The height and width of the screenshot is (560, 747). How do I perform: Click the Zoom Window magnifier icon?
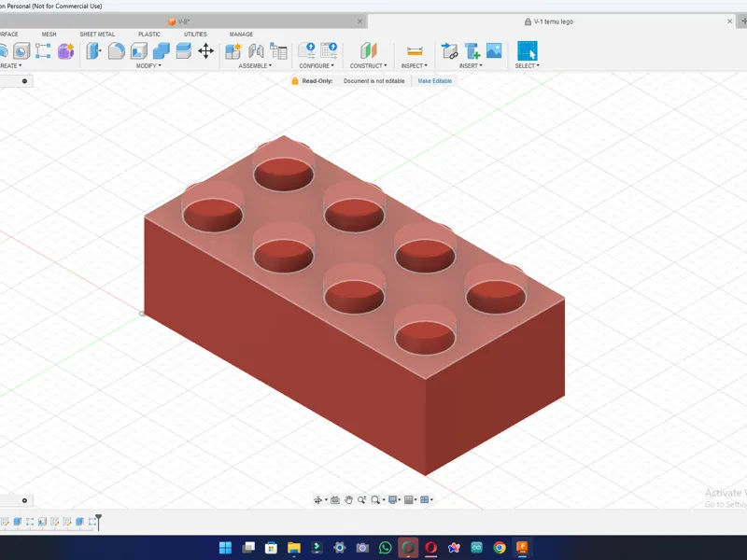[375, 499]
